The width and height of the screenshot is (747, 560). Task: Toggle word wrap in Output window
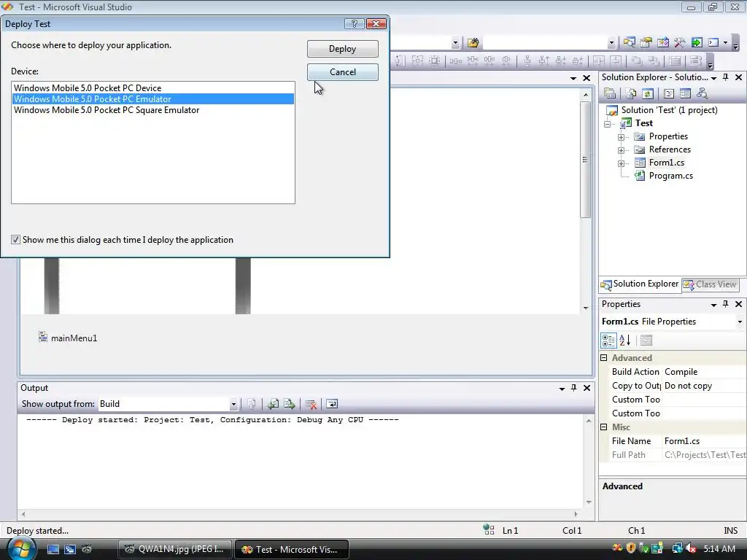(332, 404)
